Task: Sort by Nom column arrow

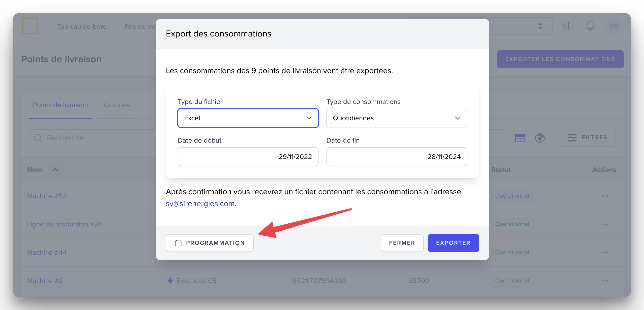Action: (x=55, y=170)
